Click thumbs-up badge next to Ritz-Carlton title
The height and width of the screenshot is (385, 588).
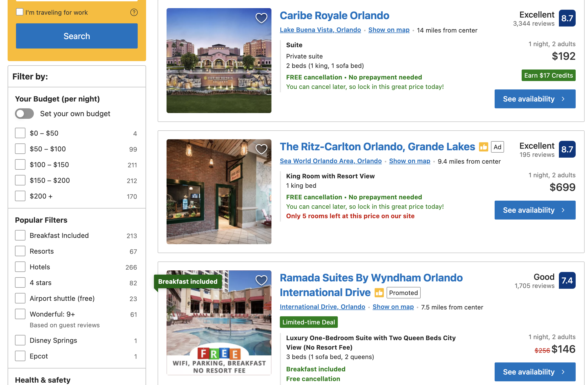[483, 147]
